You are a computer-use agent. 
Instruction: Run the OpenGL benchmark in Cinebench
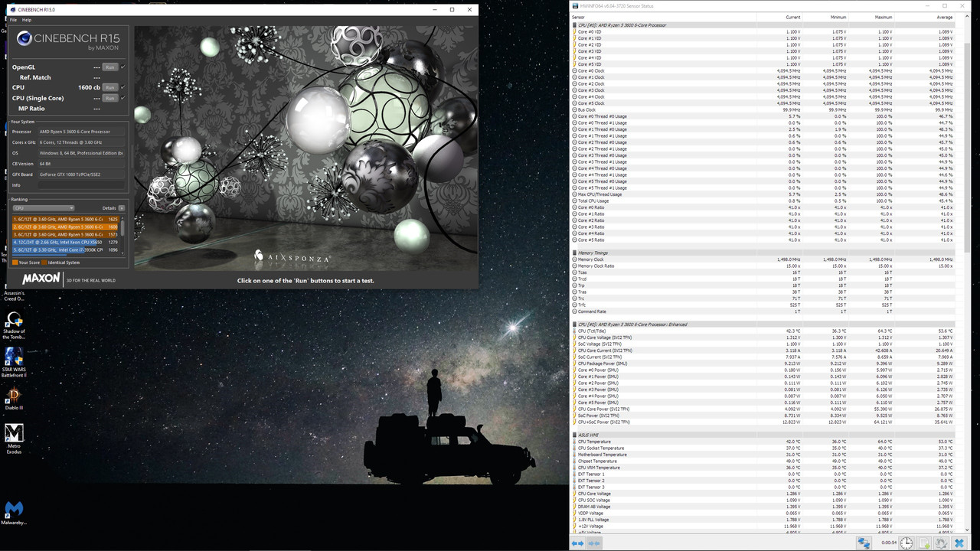click(109, 67)
